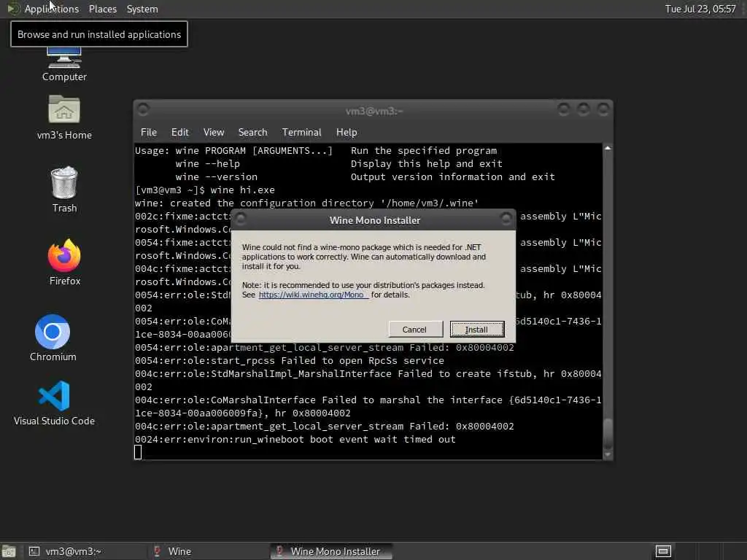
Task: Click the show desktop icon in bottom panel
Action: 9,551
